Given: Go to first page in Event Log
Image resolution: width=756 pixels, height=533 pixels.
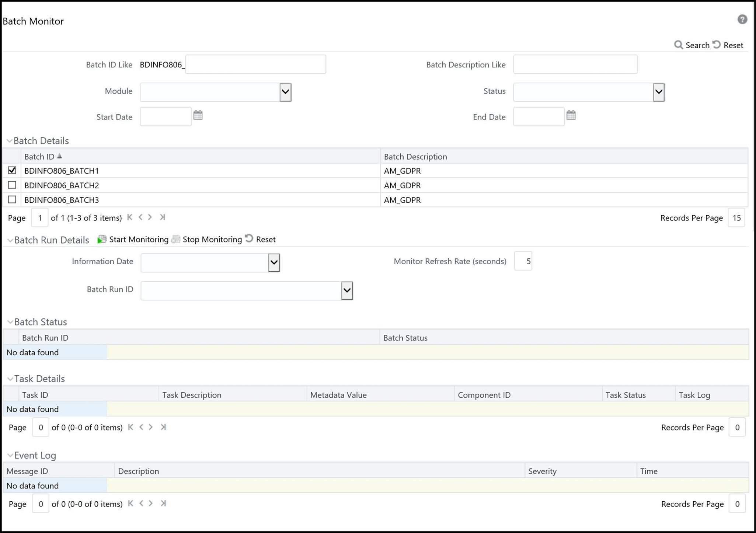Looking at the screenshot, I should click(130, 503).
